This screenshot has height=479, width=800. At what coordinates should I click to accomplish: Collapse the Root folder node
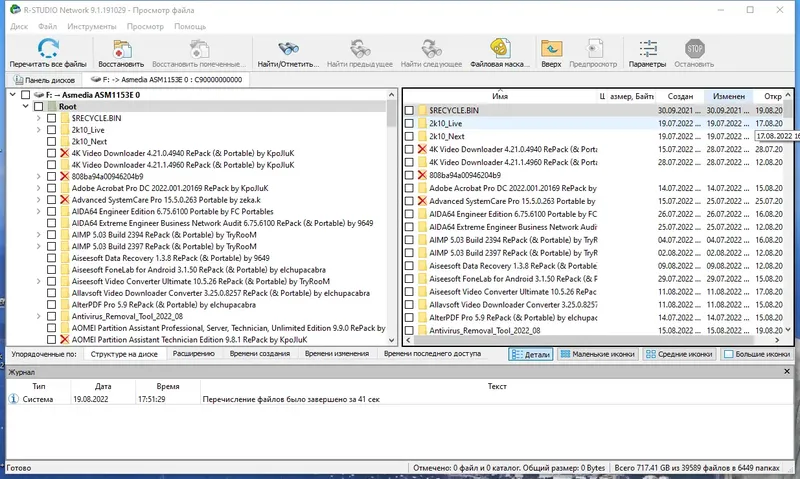pyautogui.click(x=26, y=107)
